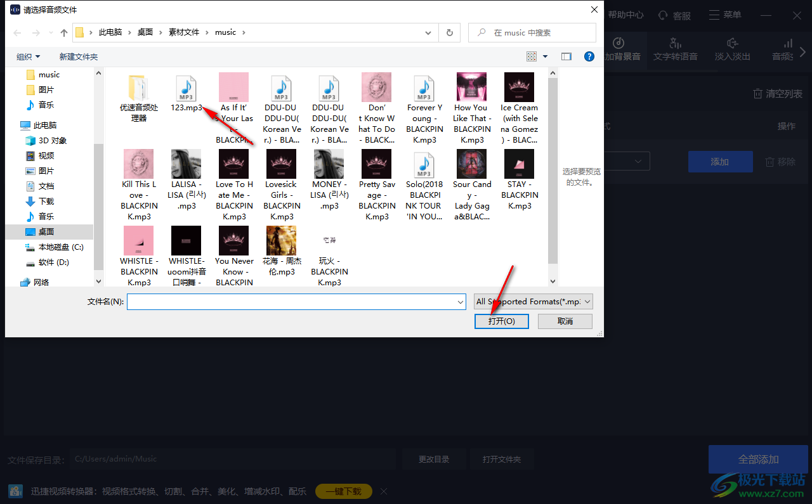This screenshot has height=504, width=812.
Task: Open 视频 in navigation pane
Action: 46,155
